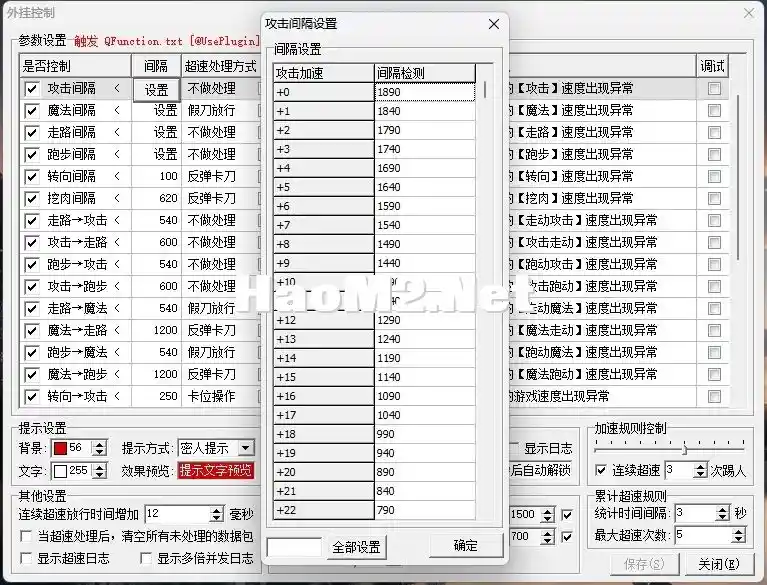This screenshot has width=767, height=585.
Task: Click the 调试 column header
Action: pyautogui.click(x=712, y=66)
